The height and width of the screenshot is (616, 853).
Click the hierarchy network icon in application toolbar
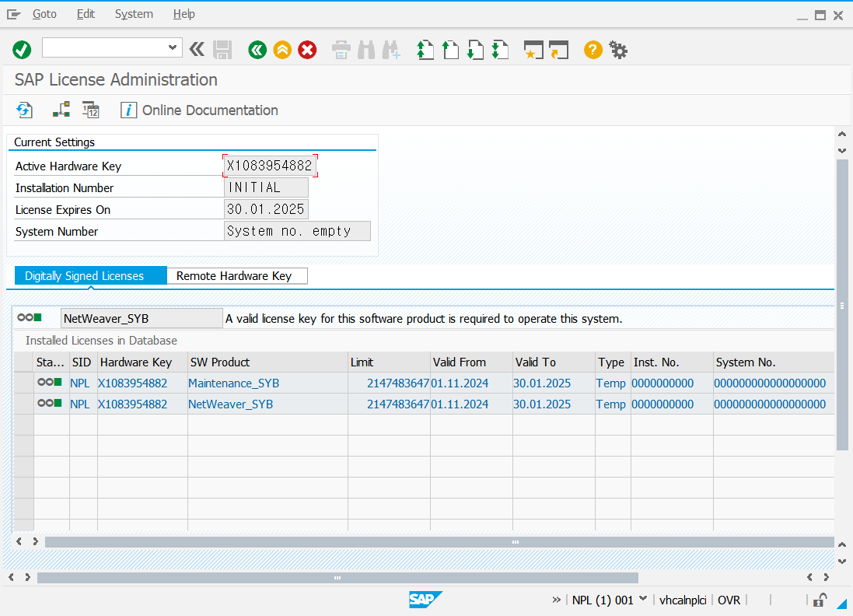tap(61, 110)
